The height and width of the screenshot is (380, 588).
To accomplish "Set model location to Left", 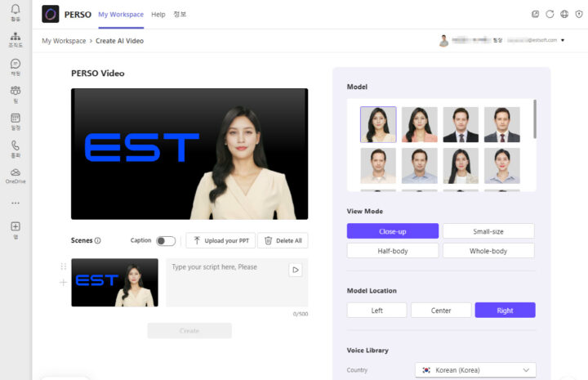I will [x=376, y=311].
